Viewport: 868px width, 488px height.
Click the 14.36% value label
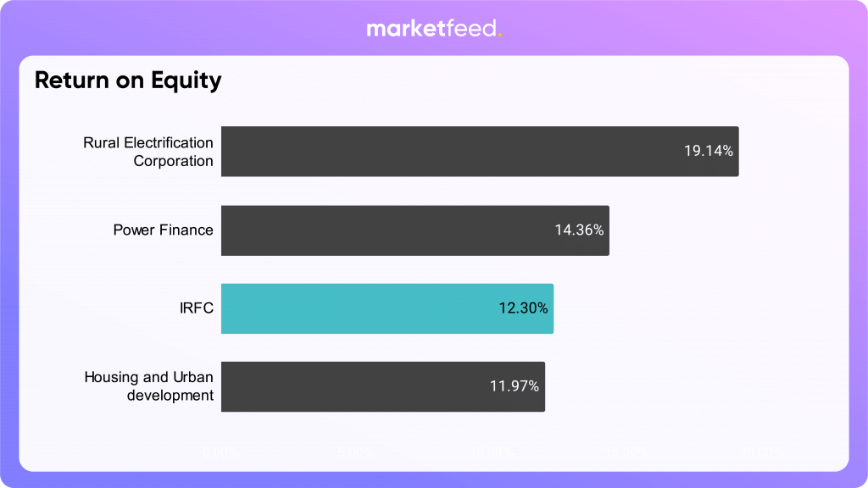[580, 230]
